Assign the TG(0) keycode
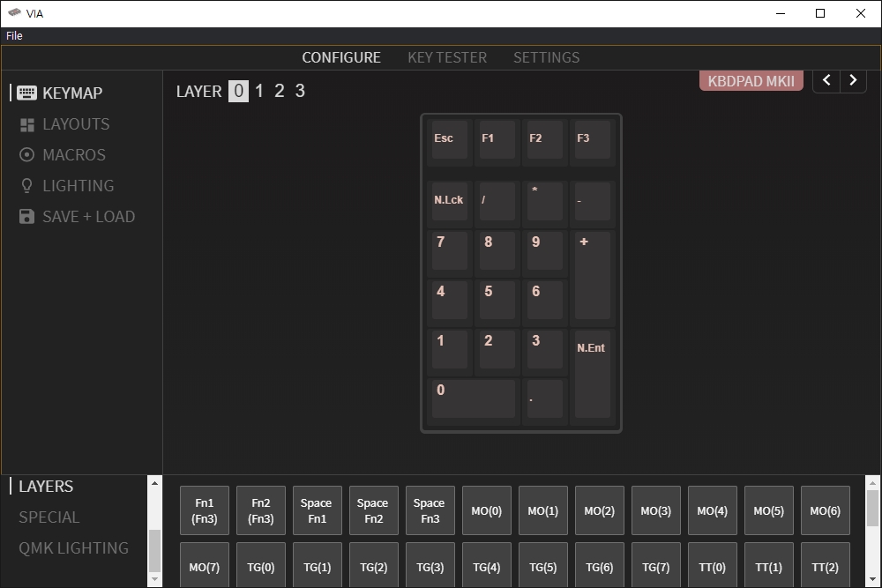This screenshot has width=882, height=588. pos(261,565)
